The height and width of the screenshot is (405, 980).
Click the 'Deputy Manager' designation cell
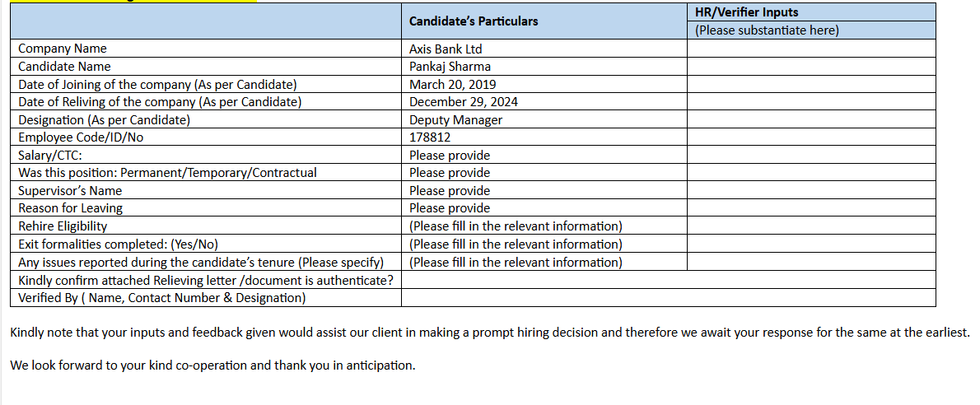[x=455, y=119]
